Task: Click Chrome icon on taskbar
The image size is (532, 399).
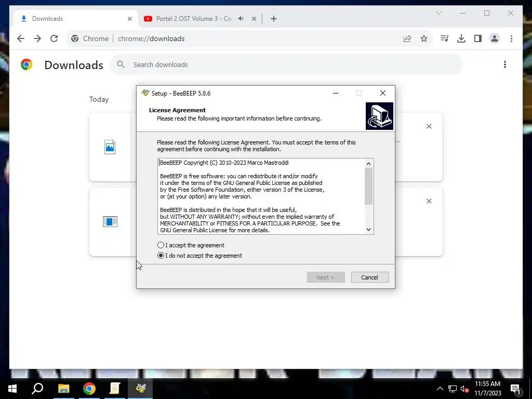Action: point(89,389)
